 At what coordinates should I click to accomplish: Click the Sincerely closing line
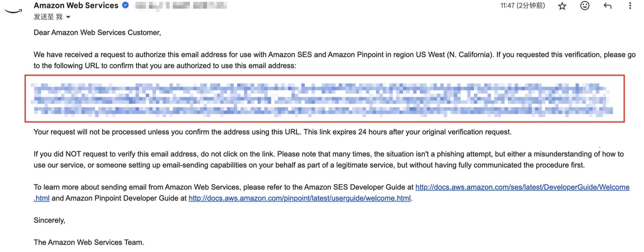coord(49,220)
